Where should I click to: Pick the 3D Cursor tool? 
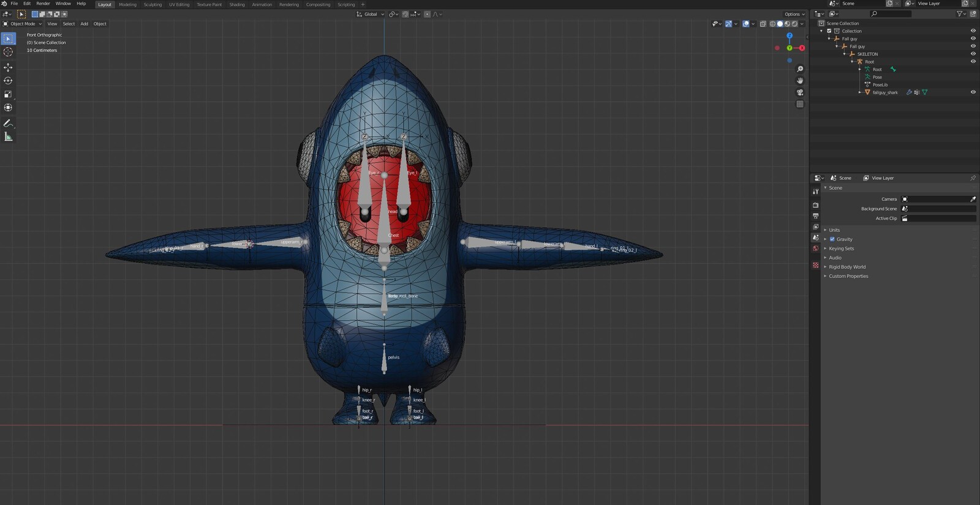8,52
